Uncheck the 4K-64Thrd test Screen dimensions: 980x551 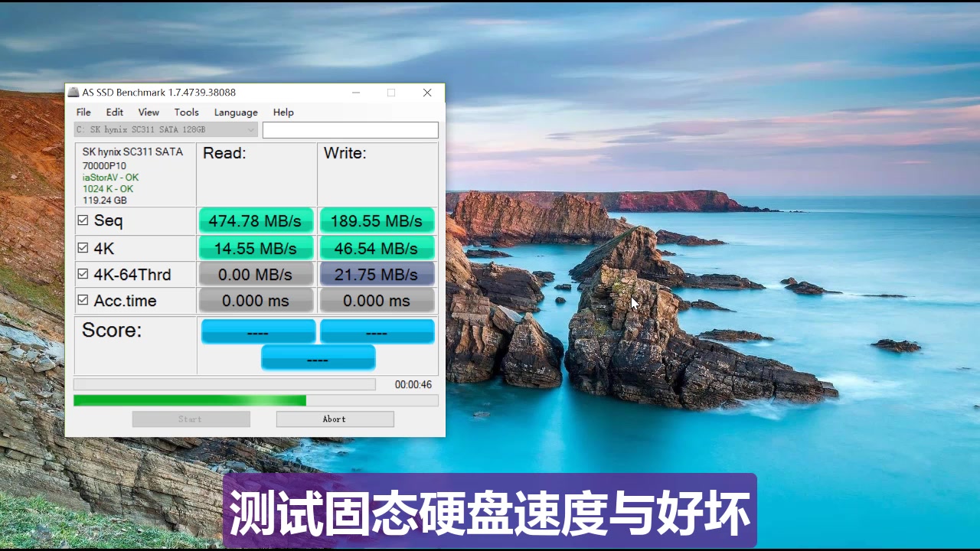(83, 272)
